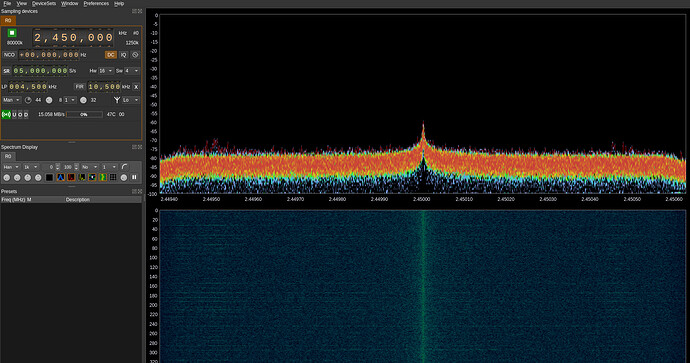Viewport: 690px width, 363px height.
Task: Open the Lo antenna path dropdown
Action: tap(131, 100)
